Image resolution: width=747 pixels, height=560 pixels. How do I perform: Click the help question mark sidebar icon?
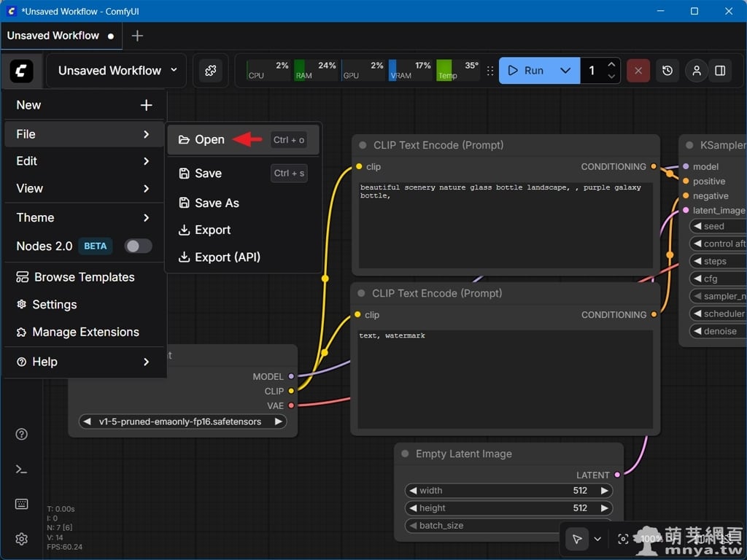[21, 435]
